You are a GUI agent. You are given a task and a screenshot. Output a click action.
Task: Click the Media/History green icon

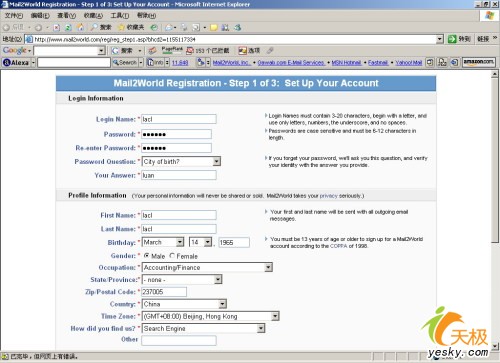tap(154, 27)
